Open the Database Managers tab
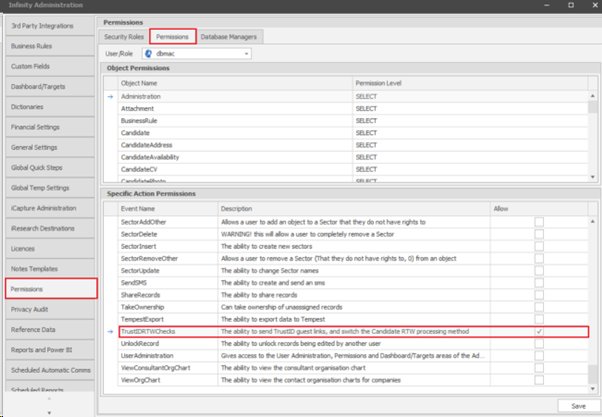The height and width of the screenshot is (417, 602). (228, 36)
